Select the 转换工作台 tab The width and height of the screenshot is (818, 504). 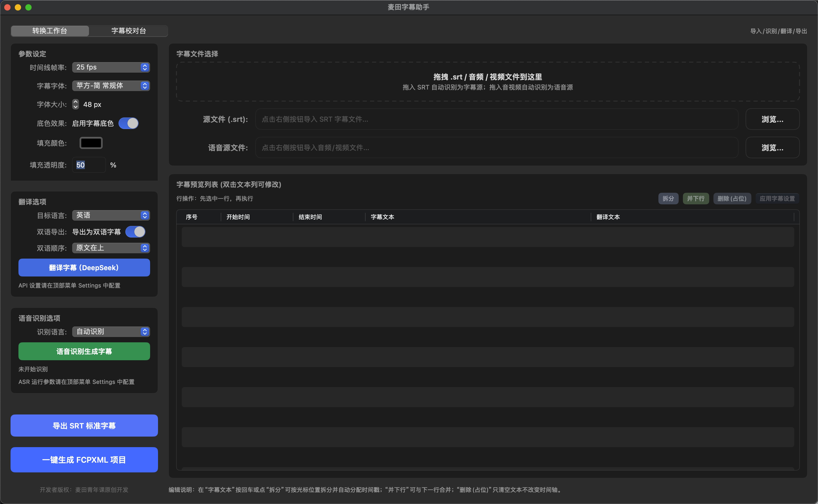point(50,31)
